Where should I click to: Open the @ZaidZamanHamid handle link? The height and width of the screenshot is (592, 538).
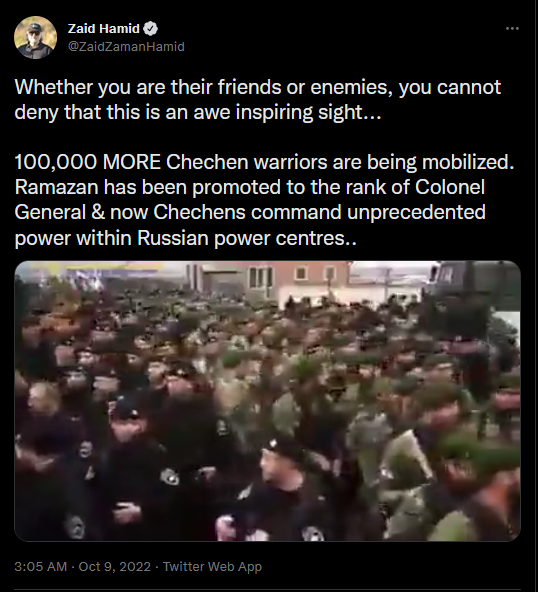pyautogui.click(x=126, y=46)
